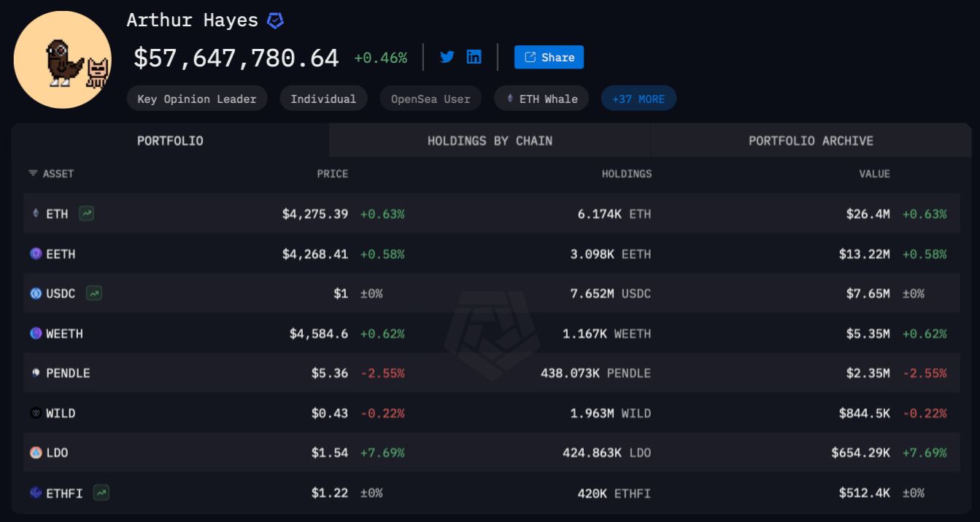Click the total value $57,647,780.64

(236, 58)
